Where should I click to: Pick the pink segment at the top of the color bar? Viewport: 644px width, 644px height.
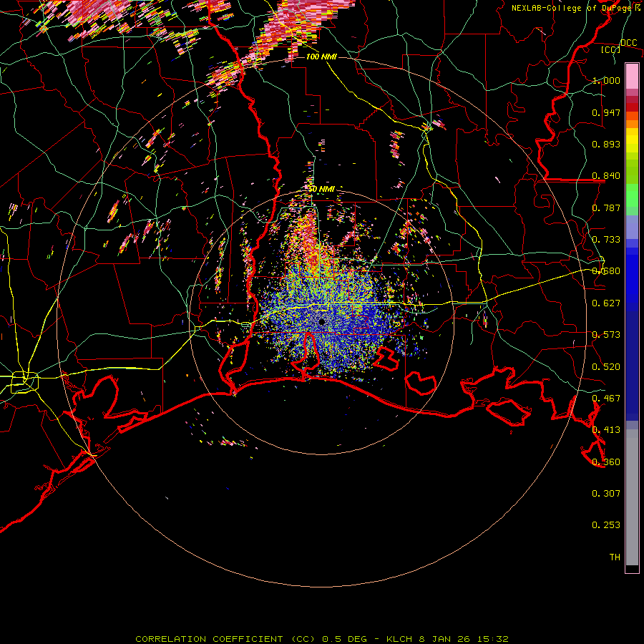[x=632, y=76]
